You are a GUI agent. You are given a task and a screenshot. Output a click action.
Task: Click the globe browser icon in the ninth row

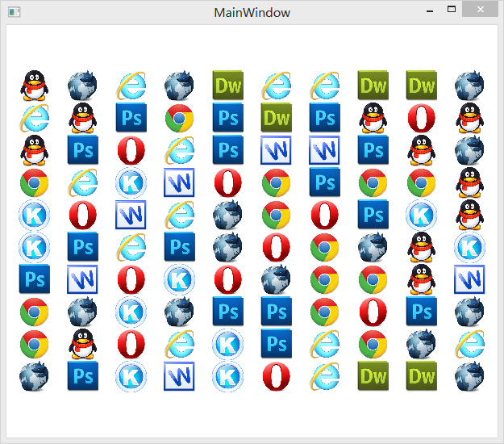(x=422, y=344)
